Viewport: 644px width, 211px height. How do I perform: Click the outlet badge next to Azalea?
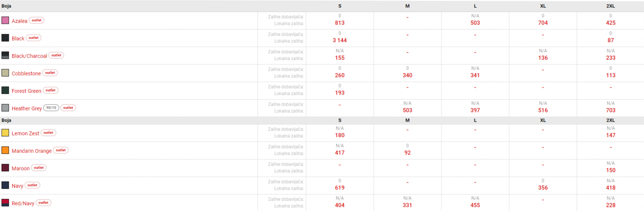coord(36,20)
